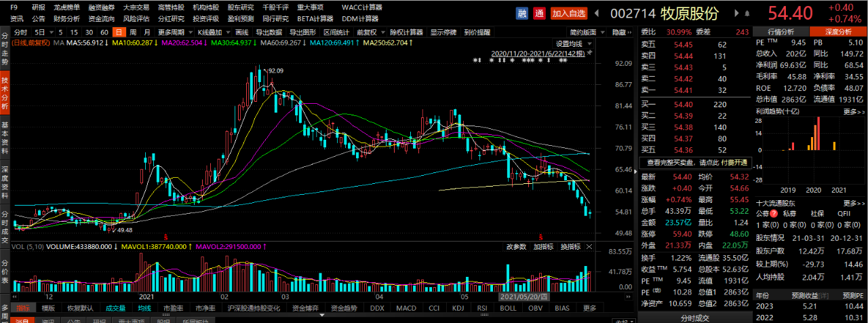This screenshot has height=323, width=868.
Task: Expand the K线叠加 dropdown
Action: click(x=213, y=32)
